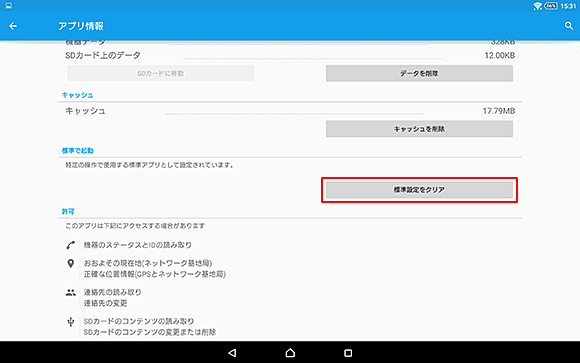Click the 連絡先の読み取り permission
Image resolution: width=580 pixels, height=363 pixels.
[x=112, y=292]
